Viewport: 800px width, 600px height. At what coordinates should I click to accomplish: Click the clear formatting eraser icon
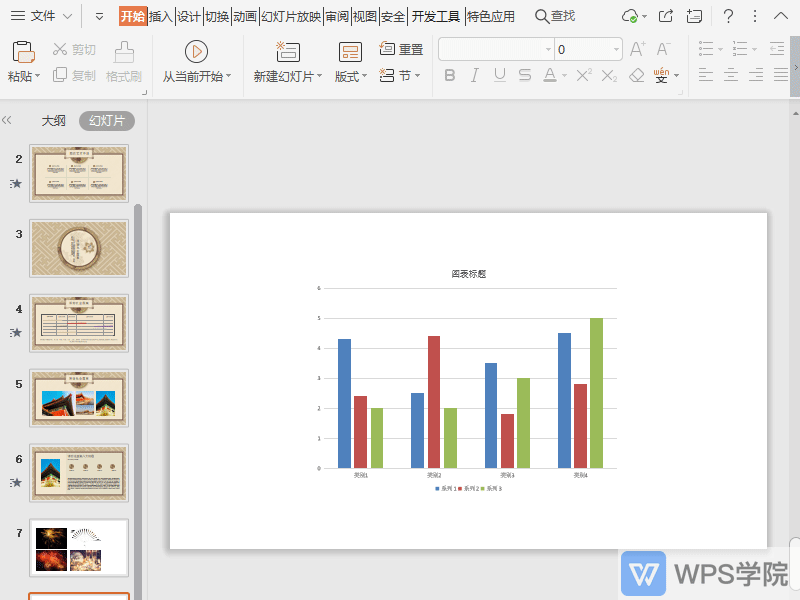point(637,76)
